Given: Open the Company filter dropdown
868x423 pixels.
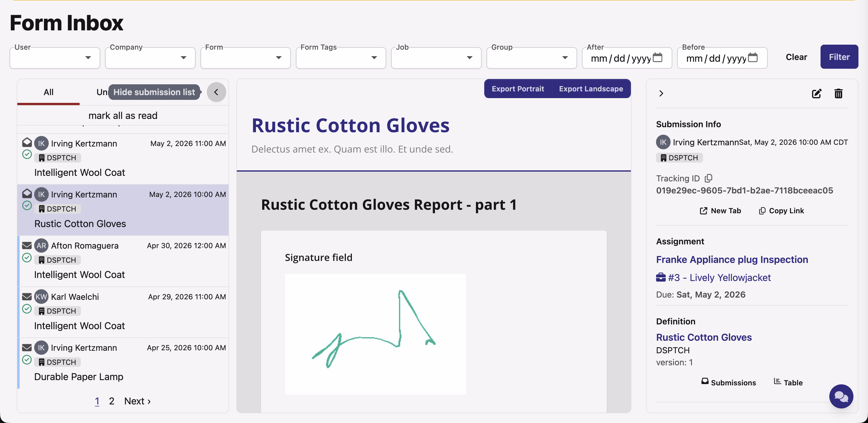Looking at the screenshot, I should click(x=150, y=58).
